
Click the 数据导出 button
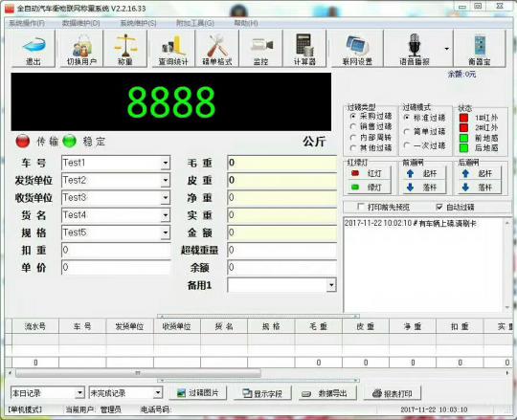pos(327,393)
